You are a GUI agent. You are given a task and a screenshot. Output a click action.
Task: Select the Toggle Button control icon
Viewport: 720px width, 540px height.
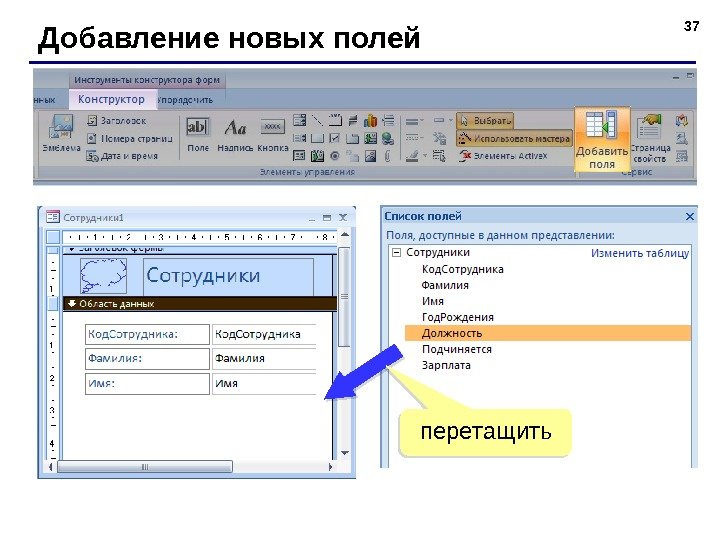click(x=353, y=120)
